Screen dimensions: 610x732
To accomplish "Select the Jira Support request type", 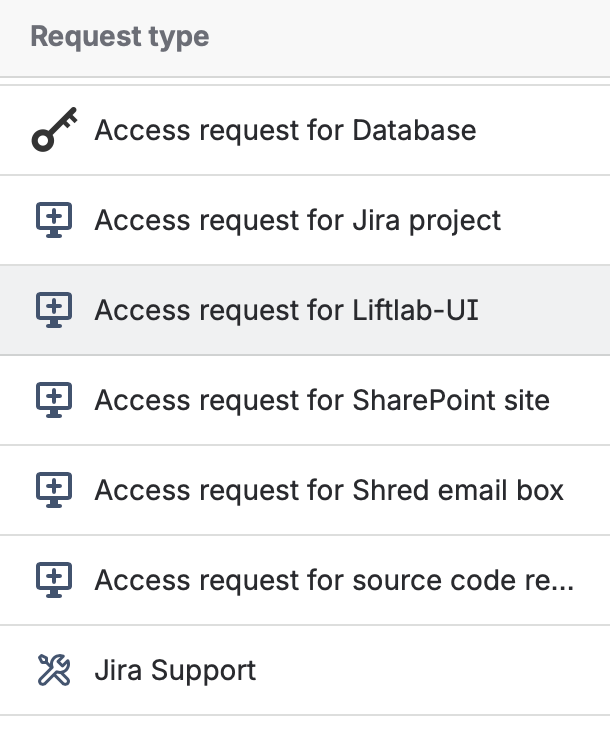I will pos(175,670).
